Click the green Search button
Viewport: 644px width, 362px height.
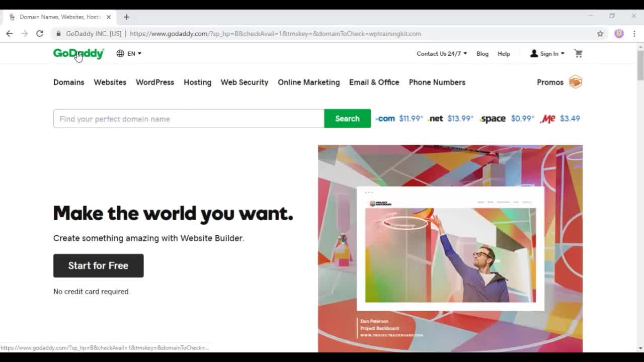coord(347,119)
